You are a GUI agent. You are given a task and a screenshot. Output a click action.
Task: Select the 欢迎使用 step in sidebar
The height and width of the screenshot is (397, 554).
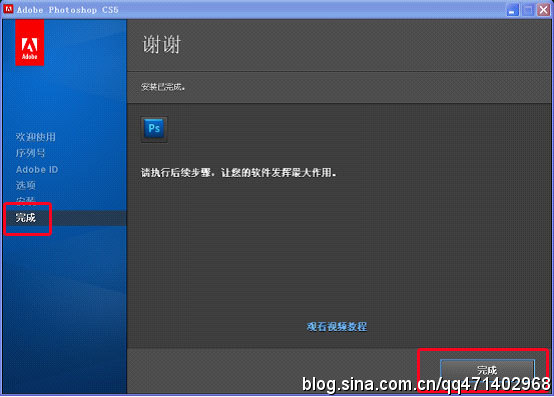[36, 137]
